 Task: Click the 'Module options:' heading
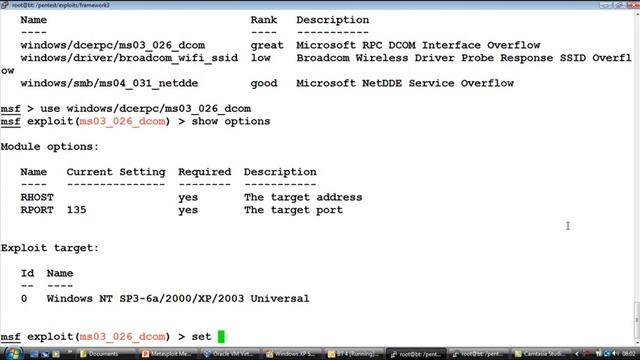50,147
